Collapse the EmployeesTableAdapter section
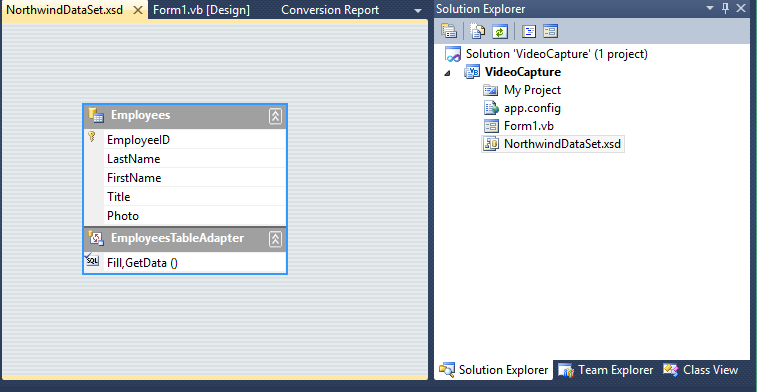This screenshot has width=757, height=392. pyautogui.click(x=275, y=239)
